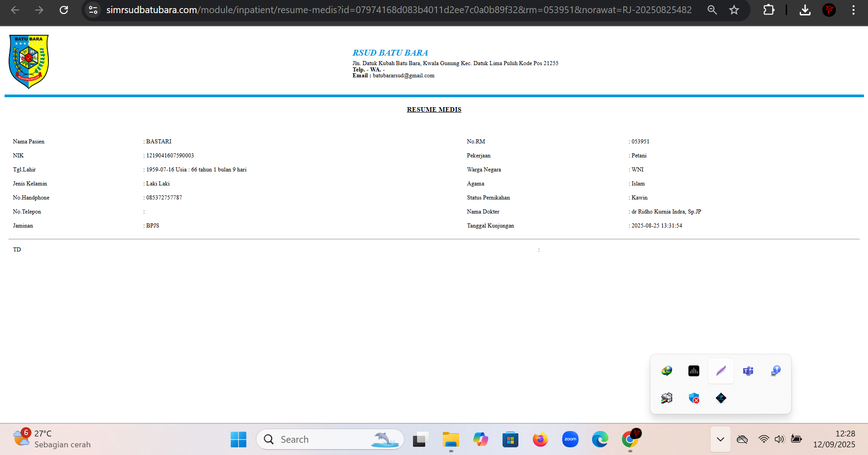
Task: Collapse the hidden tray icons chevron
Action: 721,439
